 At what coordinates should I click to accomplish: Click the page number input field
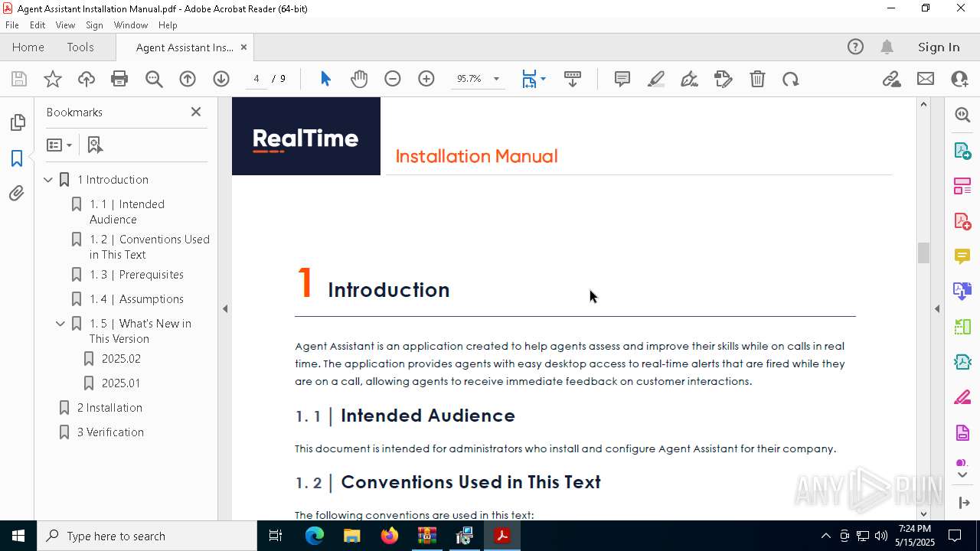pyautogui.click(x=256, y=79)
